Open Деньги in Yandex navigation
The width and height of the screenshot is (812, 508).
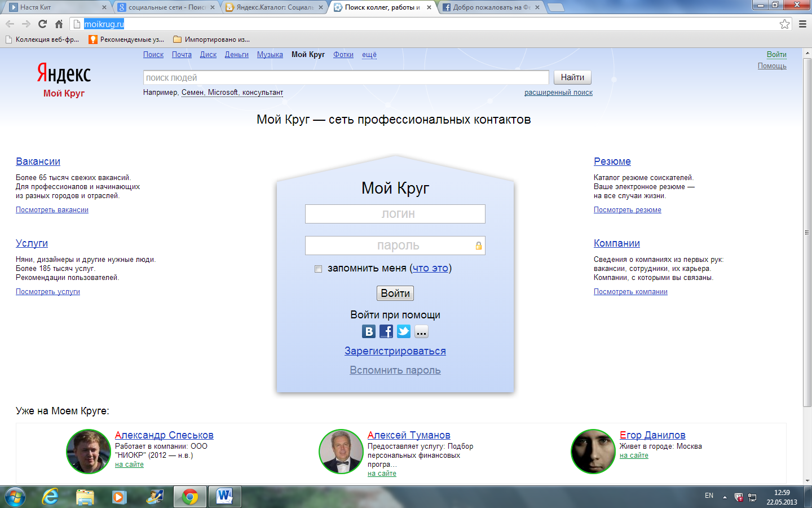pyautogui.click(x=237, y=55)
